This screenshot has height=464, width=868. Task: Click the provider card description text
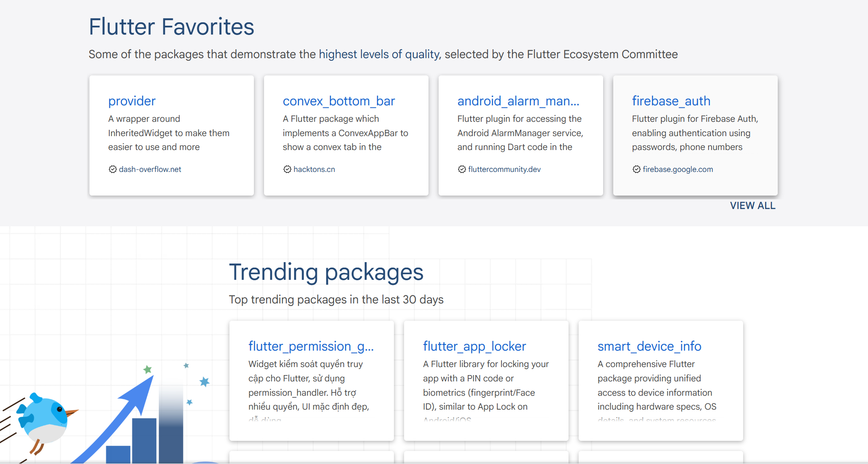point(168,133)
